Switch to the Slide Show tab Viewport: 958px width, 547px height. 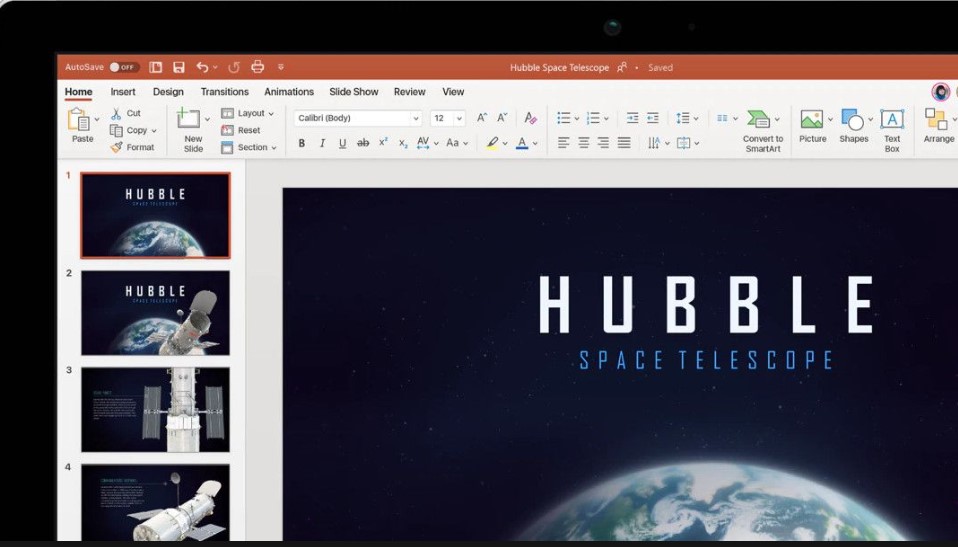click(354, 92)
